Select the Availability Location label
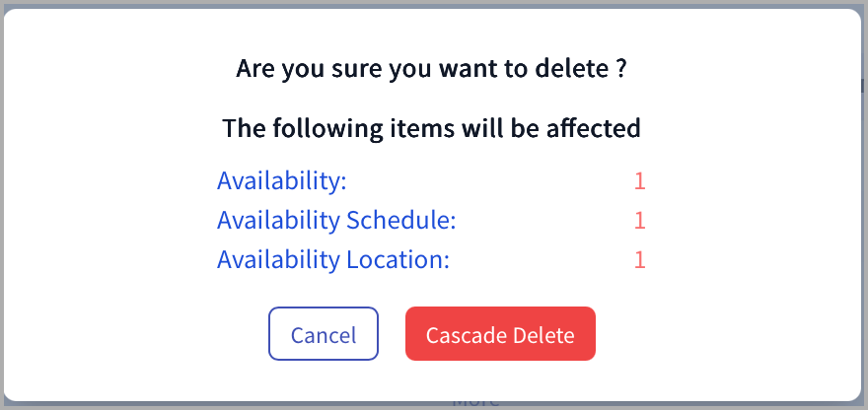 coord(333,259)
